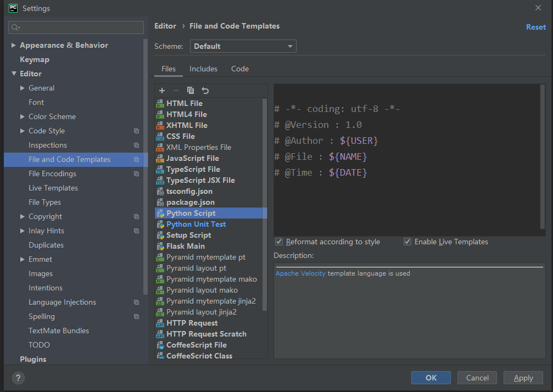The image size is (553, 392).
Task: Click the template list scrollbar
Action: point(265,204)
